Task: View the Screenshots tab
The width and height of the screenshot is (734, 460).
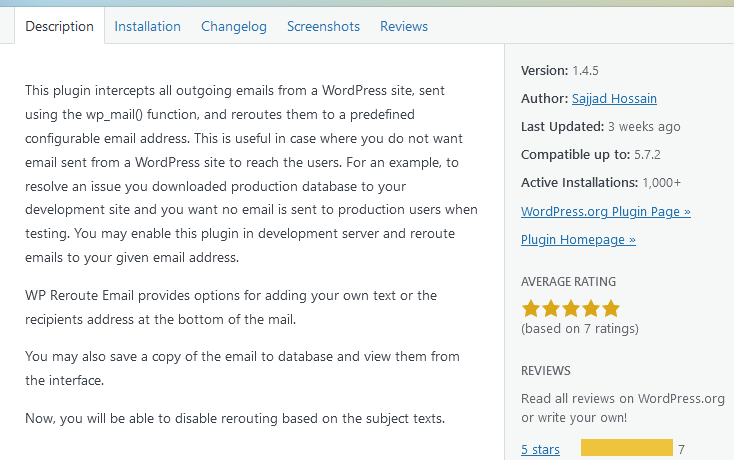Action: (323, 26)
